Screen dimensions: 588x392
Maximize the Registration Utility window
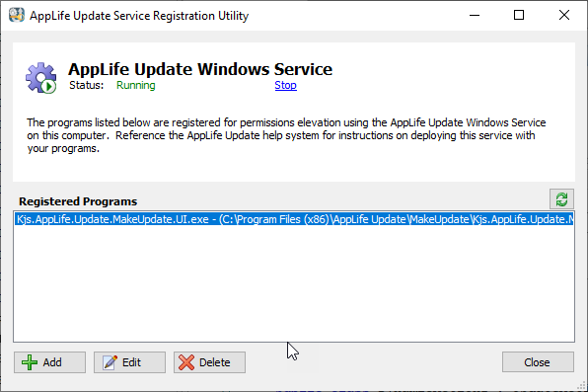(519, 15)
